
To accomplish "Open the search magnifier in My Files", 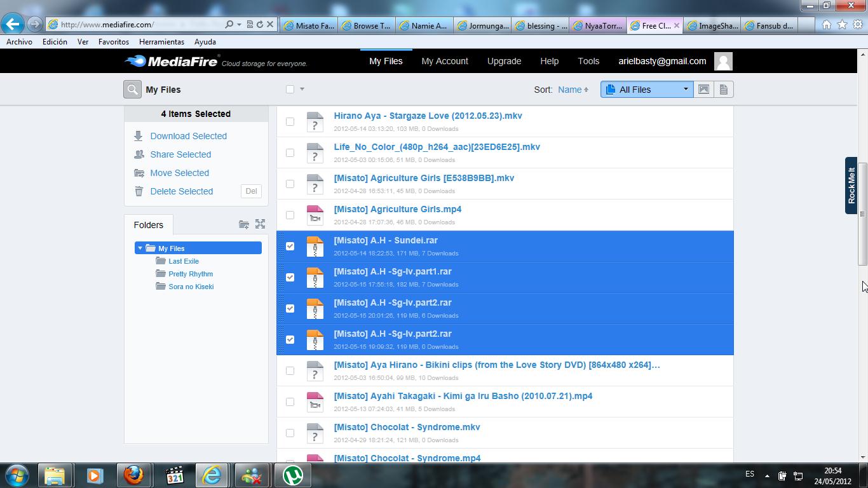I will pos(132,90).
